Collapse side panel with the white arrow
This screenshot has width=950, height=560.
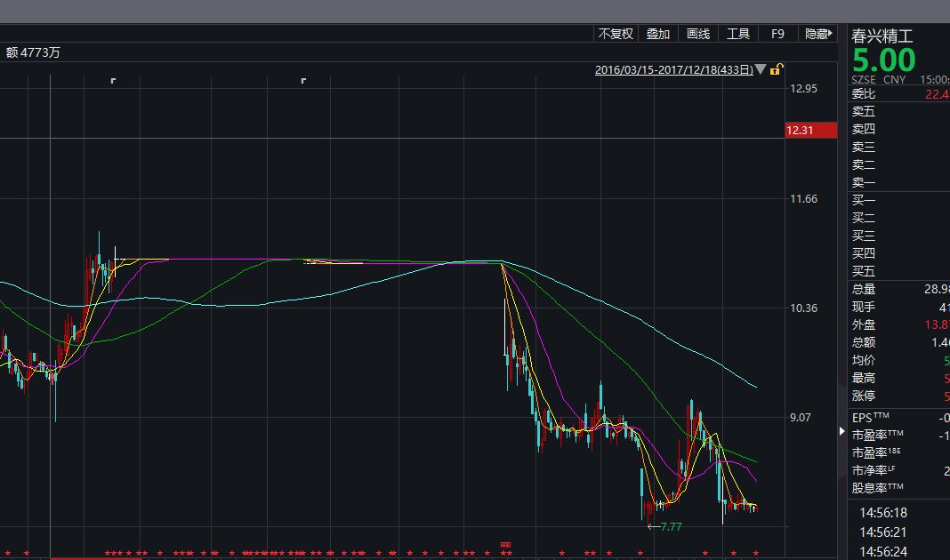tap(843, 432)
